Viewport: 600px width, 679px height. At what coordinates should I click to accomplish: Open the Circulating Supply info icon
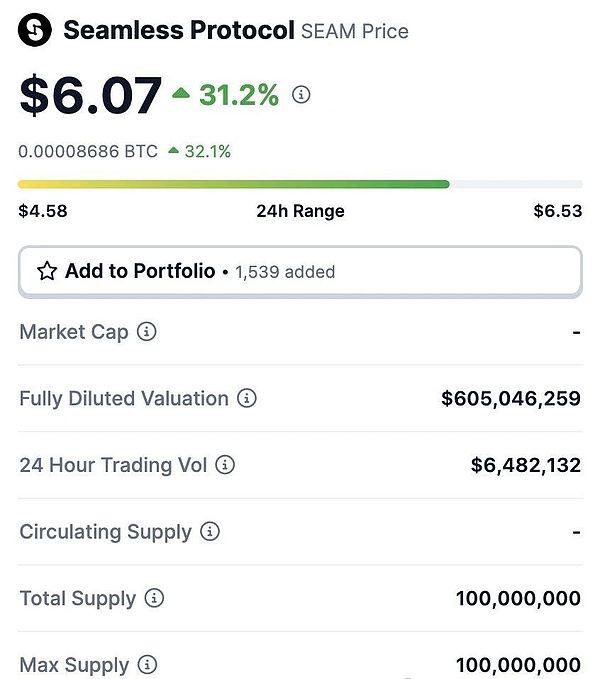[209, 532]
